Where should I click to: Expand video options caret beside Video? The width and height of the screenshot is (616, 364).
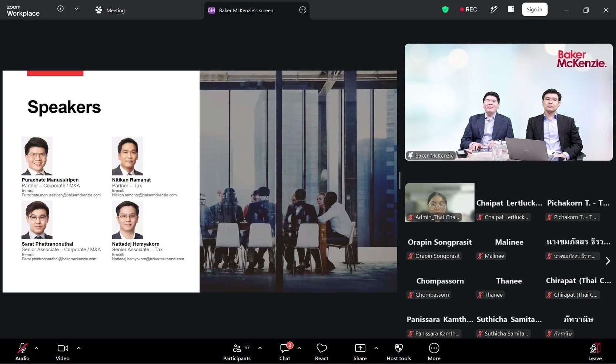tap(78, 348)
